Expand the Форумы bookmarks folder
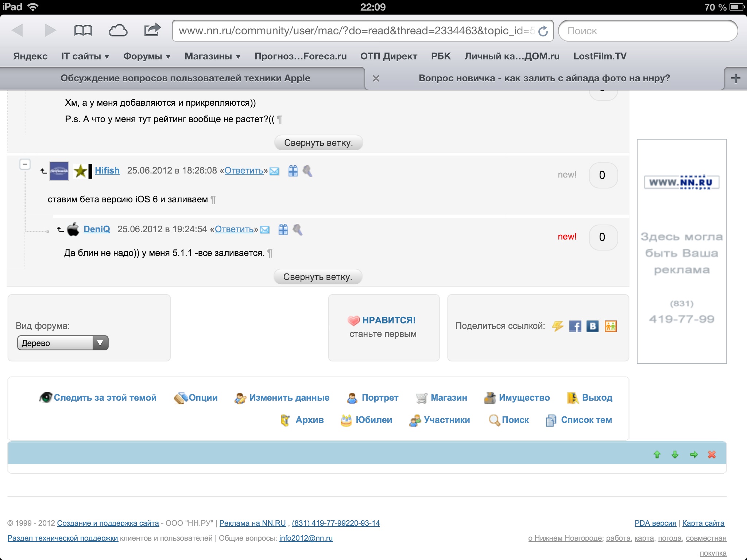The image size is (747, 560). pyautogui.click(x=147, y=57)
